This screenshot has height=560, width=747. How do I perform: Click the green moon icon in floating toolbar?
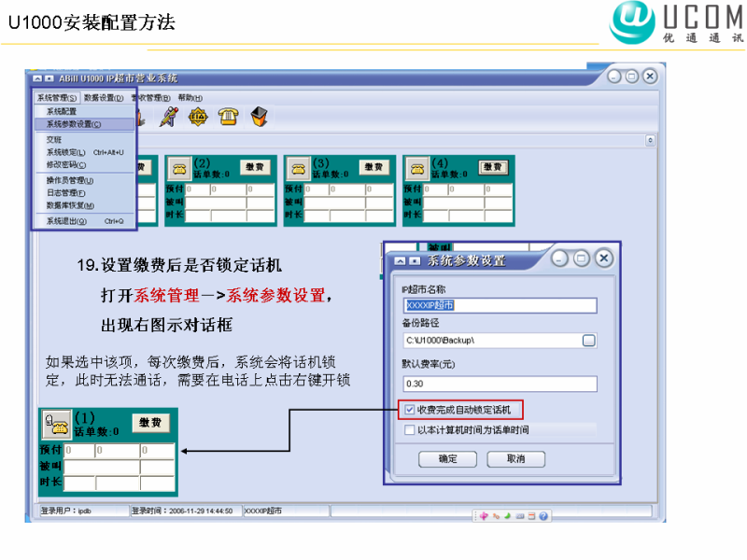tap(507, 516)
